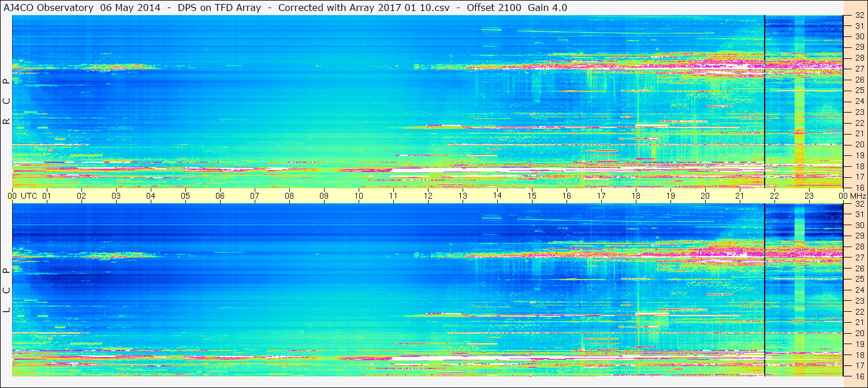Screen dimensions: 868x388
Task: Click the 22 MHz tick label of the RCP panel
Action: [859, 123]
